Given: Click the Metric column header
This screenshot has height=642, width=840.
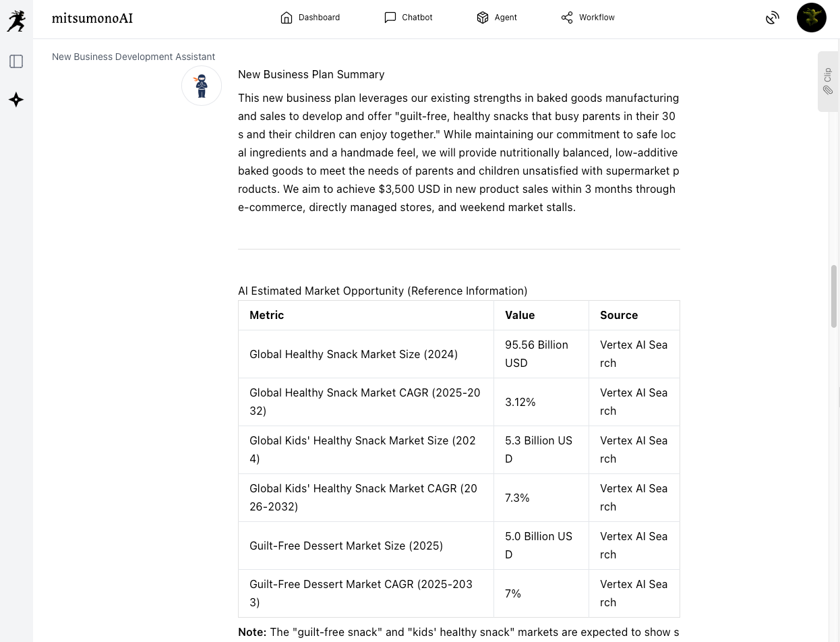Looking at the screenshot, I should (x=267, y=315).
